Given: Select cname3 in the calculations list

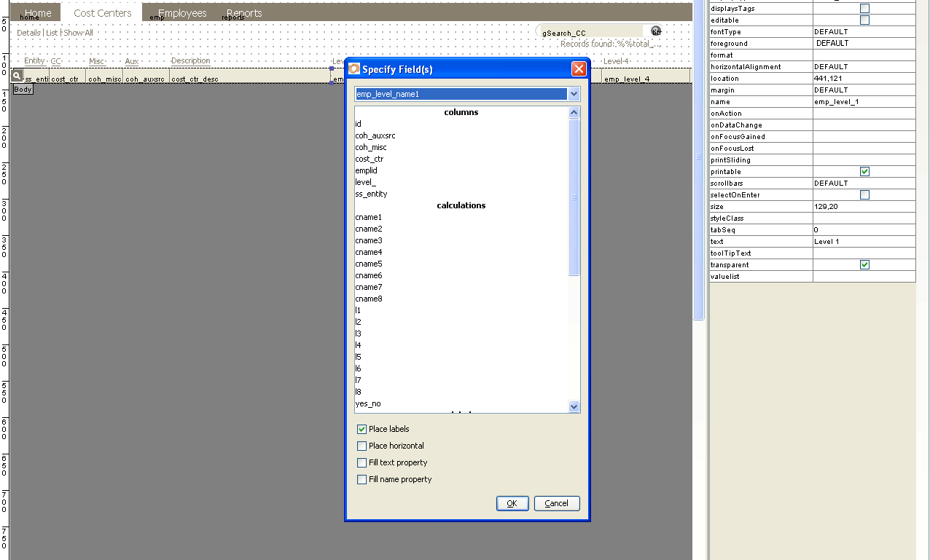Looking at the screenshot, I should click(368, 240).
